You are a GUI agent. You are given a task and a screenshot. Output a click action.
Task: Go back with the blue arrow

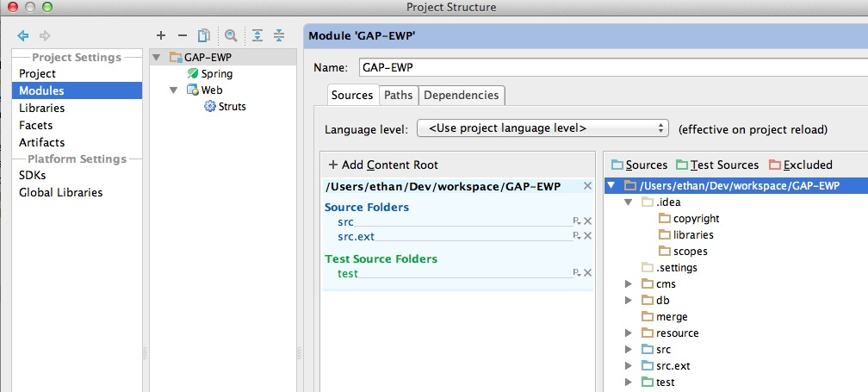22,36
